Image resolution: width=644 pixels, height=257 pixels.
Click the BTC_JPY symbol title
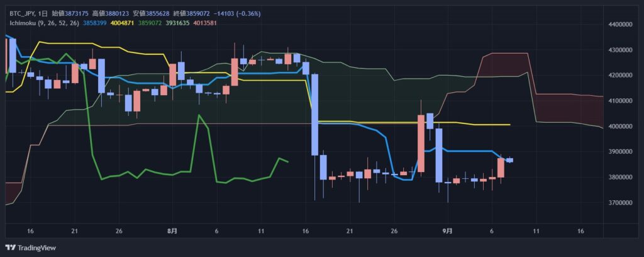click(x=23, y=13)
